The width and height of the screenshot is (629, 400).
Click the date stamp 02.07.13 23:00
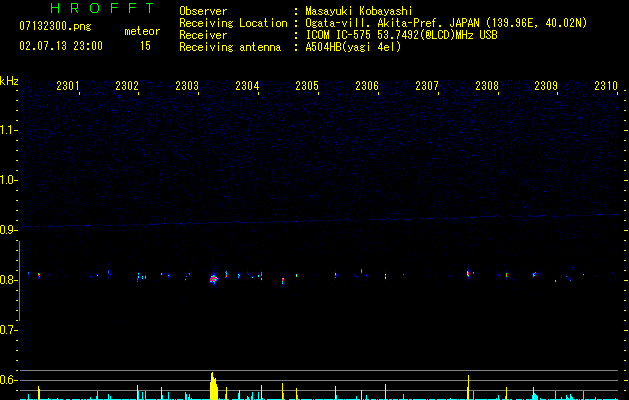(61, 46)
